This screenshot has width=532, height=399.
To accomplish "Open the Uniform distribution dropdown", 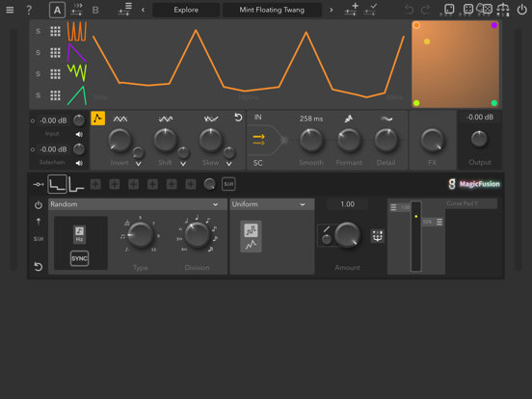I will click(272, 204).
